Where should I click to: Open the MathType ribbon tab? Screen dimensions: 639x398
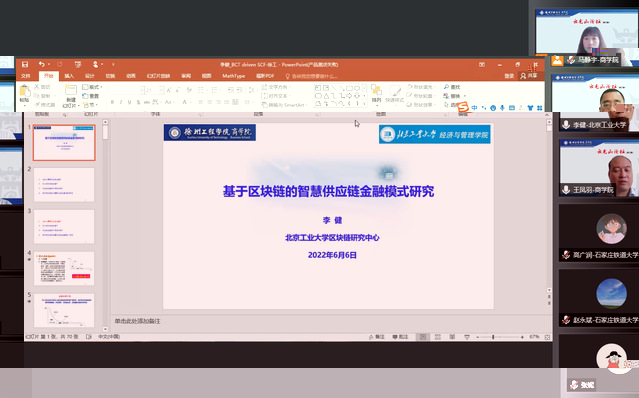(234, 76)
